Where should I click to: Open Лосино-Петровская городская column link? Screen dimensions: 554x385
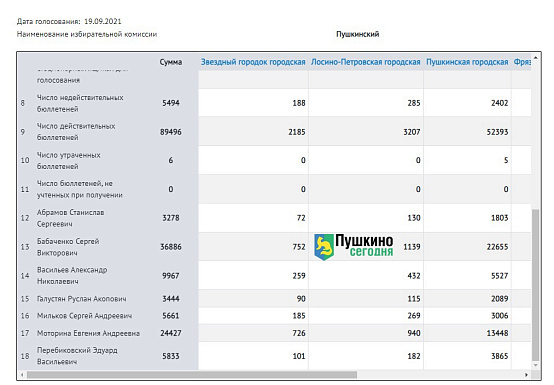[366, 62]
